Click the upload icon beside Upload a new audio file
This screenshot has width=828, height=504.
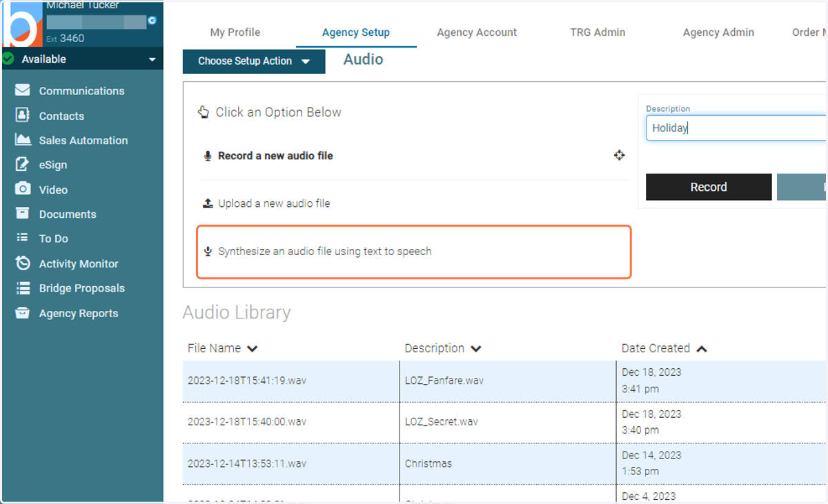[208, 203]
